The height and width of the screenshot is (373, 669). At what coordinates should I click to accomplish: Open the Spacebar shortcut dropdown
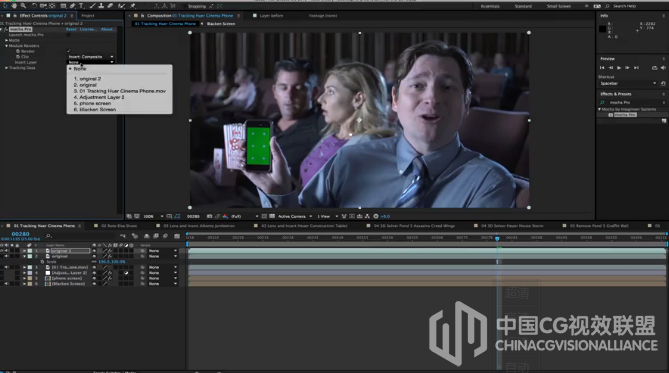pos(627,84)
